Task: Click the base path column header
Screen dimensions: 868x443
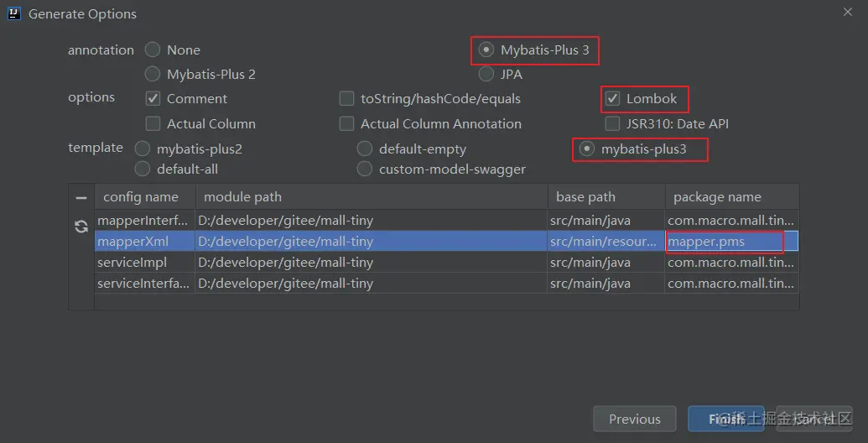Action: [606, 197]
